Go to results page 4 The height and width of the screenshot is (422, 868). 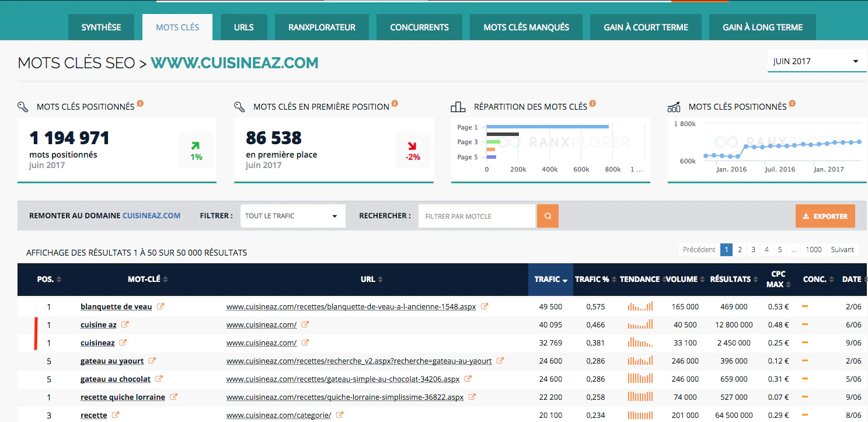pyautogui.click(x=766, y=250)
